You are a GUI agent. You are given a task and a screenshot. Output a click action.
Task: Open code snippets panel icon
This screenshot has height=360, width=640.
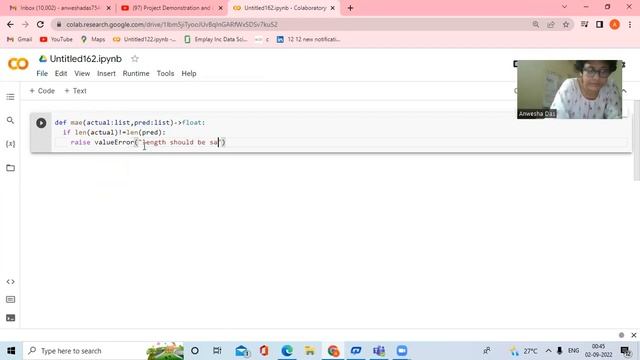[11, 282]
